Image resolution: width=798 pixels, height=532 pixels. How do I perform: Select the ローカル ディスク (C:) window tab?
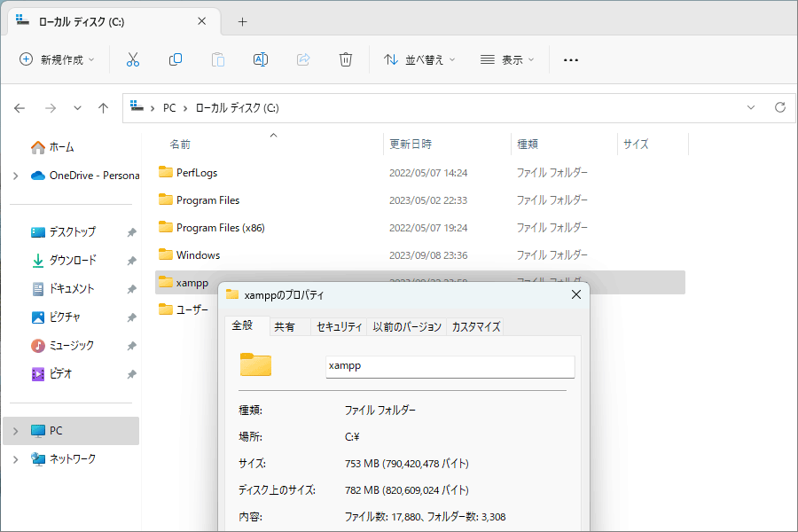pos(114,21)
